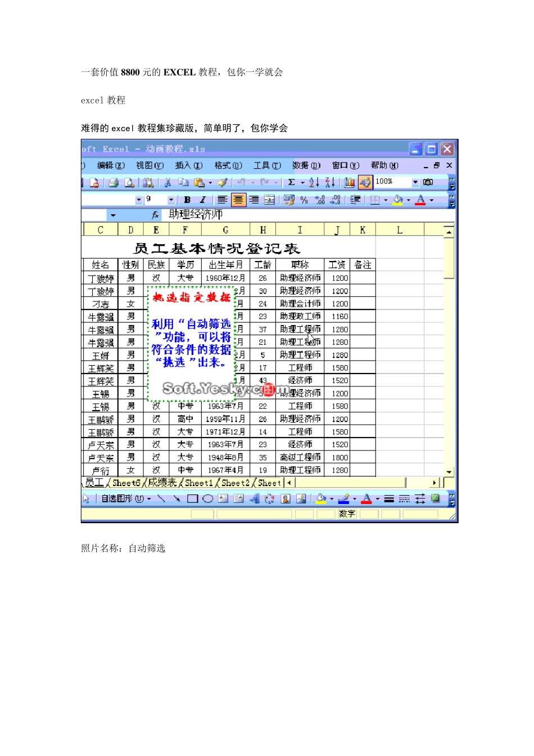534x756 pixels.
Task: Apply the red Font Color A
Action: (420, 200)
